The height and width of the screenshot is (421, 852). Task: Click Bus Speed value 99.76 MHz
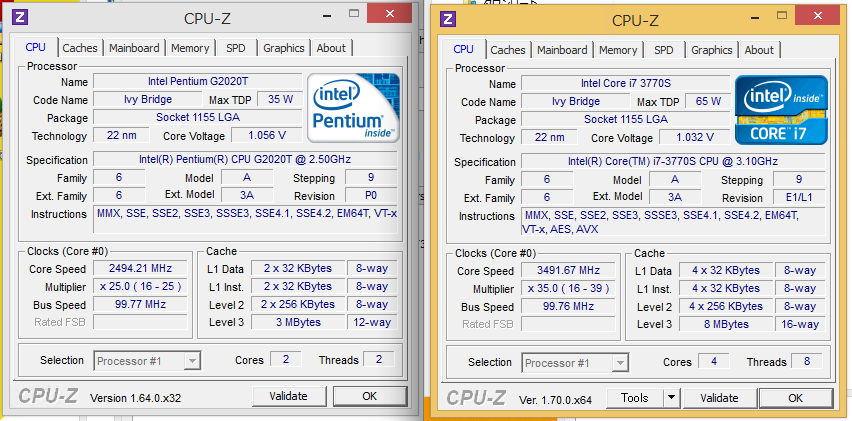click(x=568, y=306)
